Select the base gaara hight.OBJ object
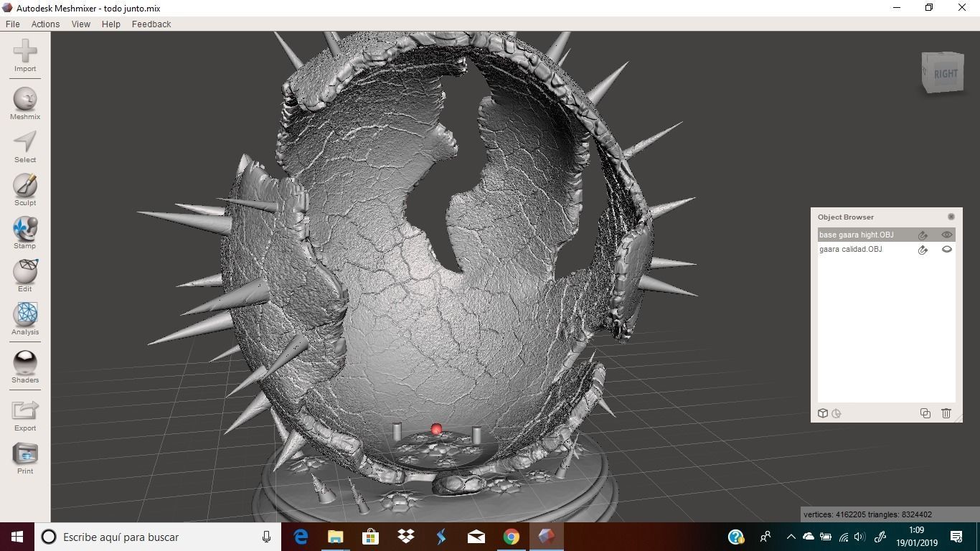 click(x=857, y=235)
